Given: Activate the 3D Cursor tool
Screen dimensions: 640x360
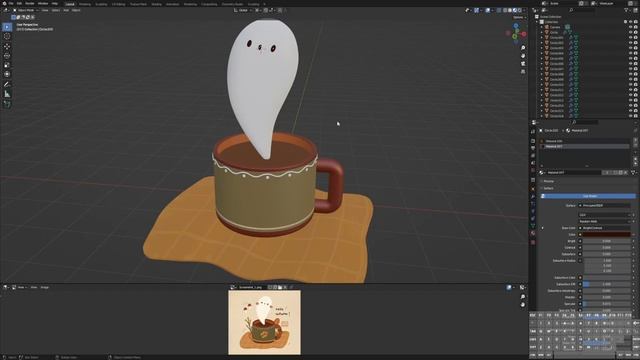Looking at the screenshot, I should 7,36.
